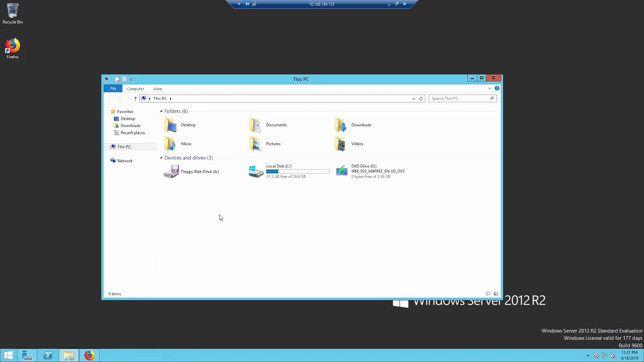Click the connection signal icon in remote bar
This screenshot has height=362, width=644.
(254, 4)
